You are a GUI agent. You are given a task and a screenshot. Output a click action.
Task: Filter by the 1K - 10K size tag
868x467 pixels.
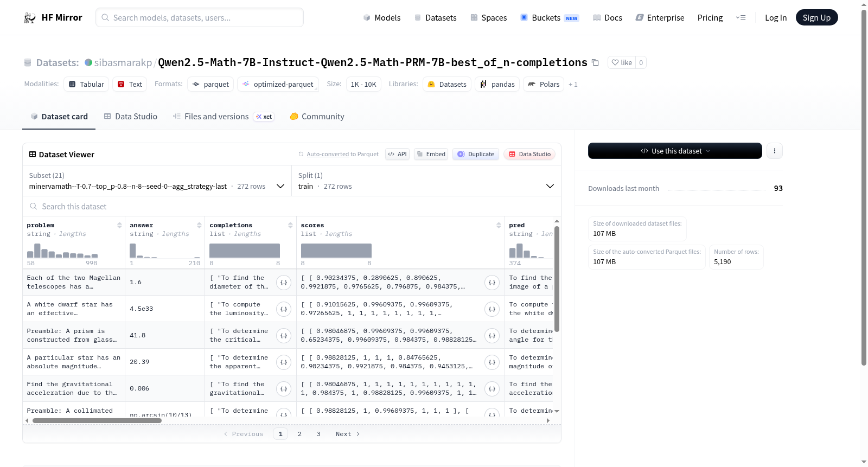point(363,84)
